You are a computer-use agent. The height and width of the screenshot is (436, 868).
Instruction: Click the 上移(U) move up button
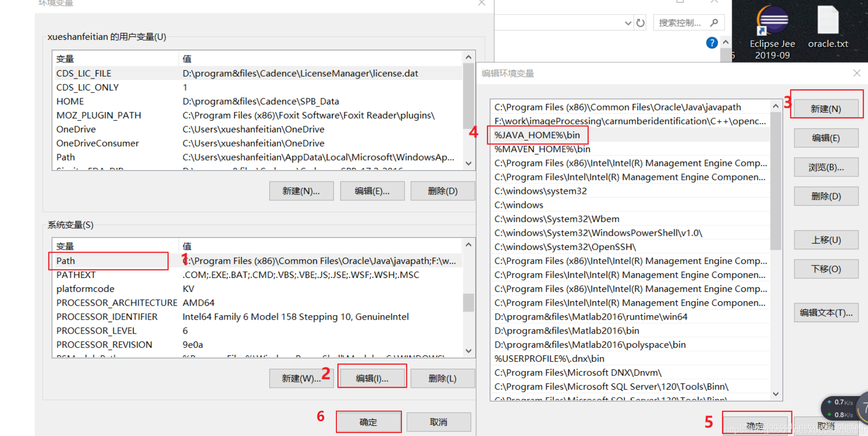point(826,240)
